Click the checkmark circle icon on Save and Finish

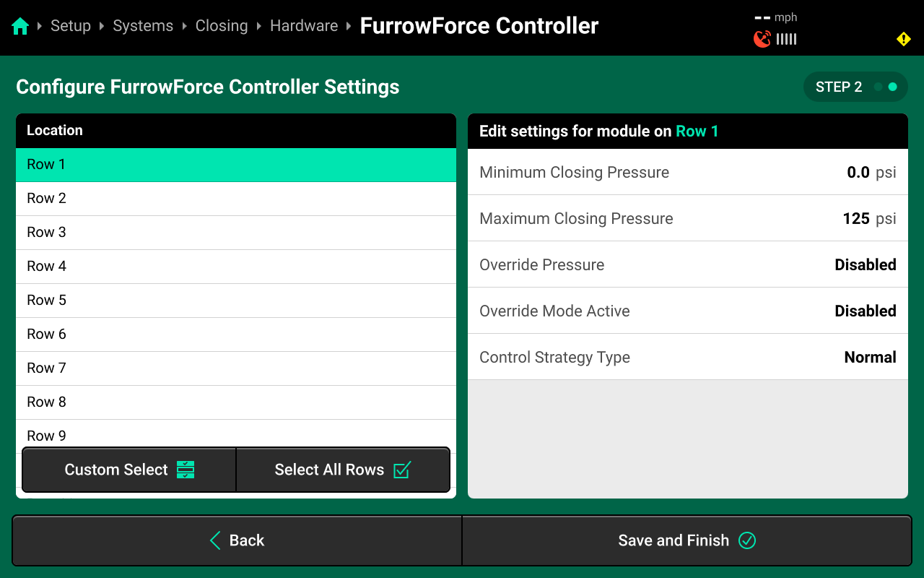(747, 540)
